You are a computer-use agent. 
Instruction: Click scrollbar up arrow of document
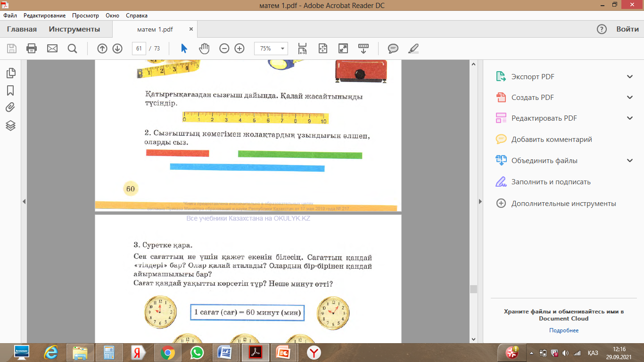473,64
